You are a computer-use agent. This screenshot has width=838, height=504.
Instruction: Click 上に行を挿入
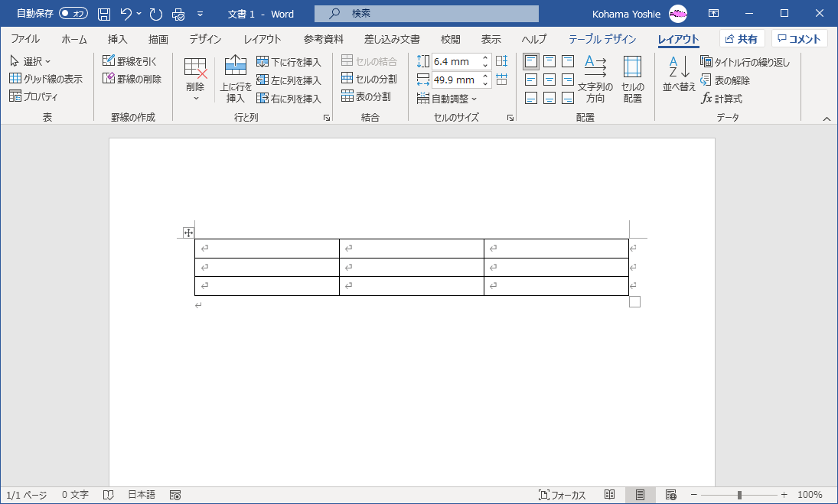[235, 79]
